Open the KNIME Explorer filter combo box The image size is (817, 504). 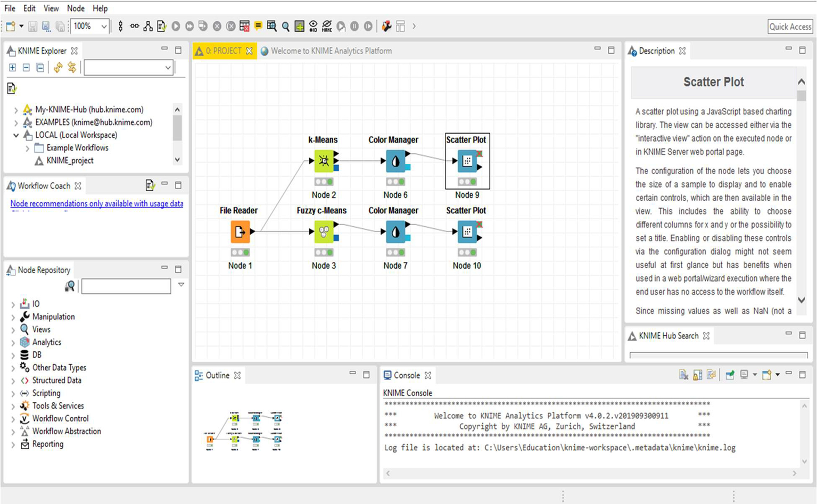click(x=128, y=68)
